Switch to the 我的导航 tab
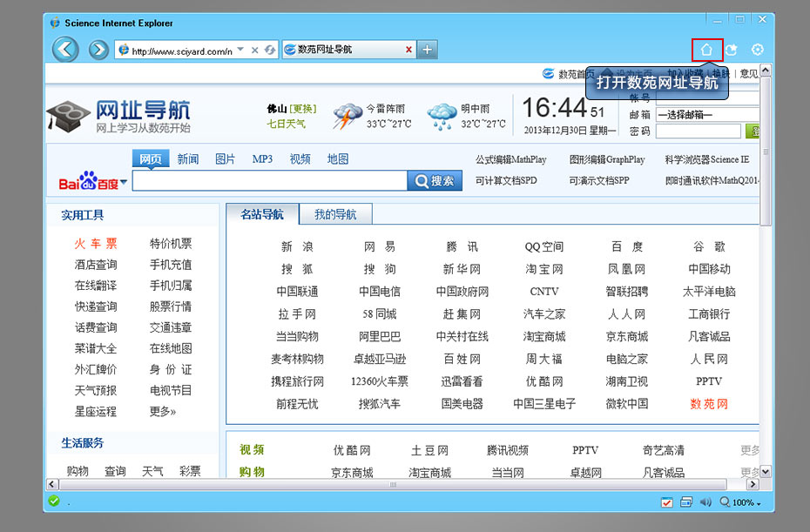The height and width of the screenshot is (532, 810). (x=336, y=214)
